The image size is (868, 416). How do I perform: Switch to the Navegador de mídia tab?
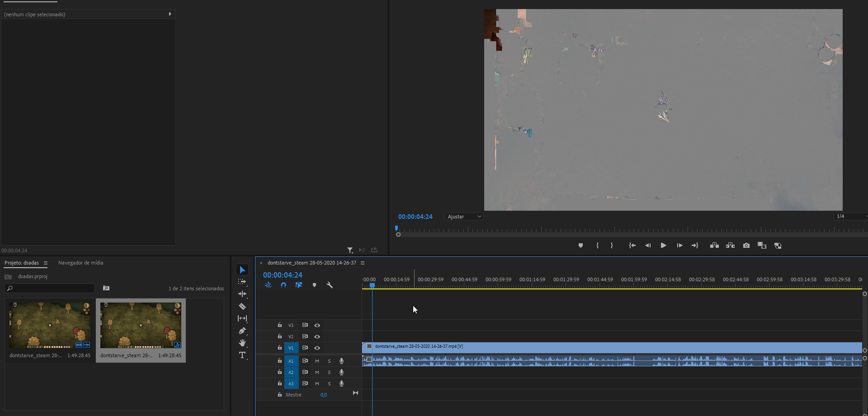[80, 263]
